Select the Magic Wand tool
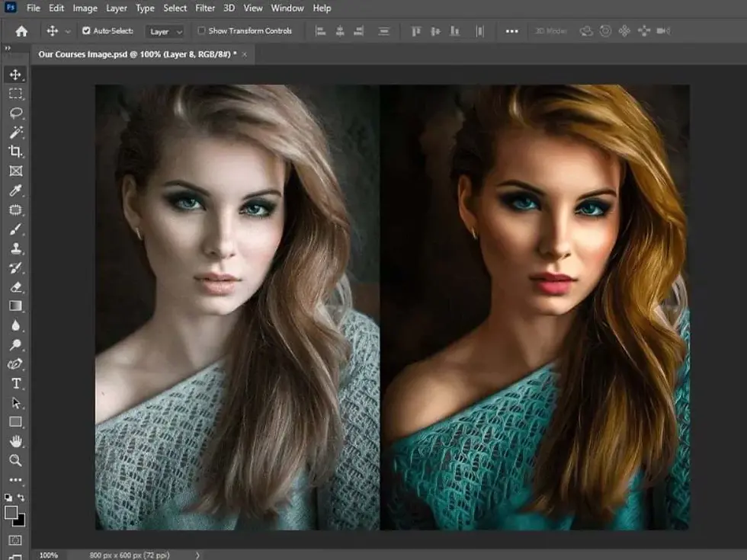This screenshot has height=560, width=747. (x=15, y=133)
